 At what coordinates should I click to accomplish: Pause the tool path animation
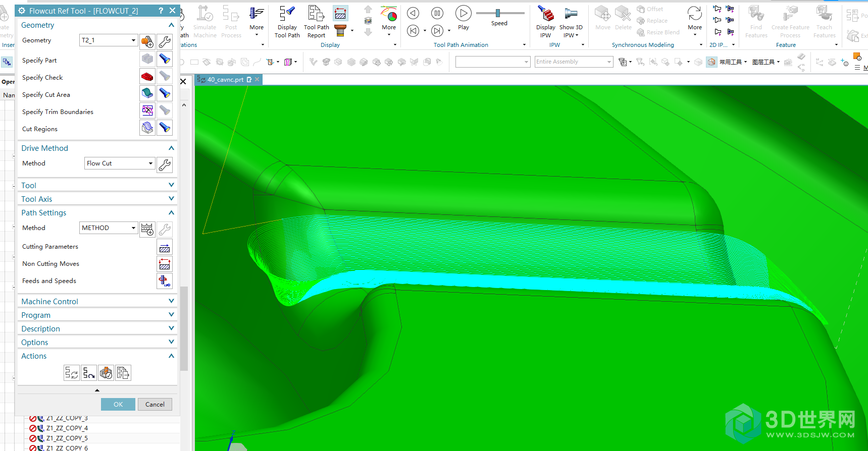pyautogui.click(x=437, y=13)
